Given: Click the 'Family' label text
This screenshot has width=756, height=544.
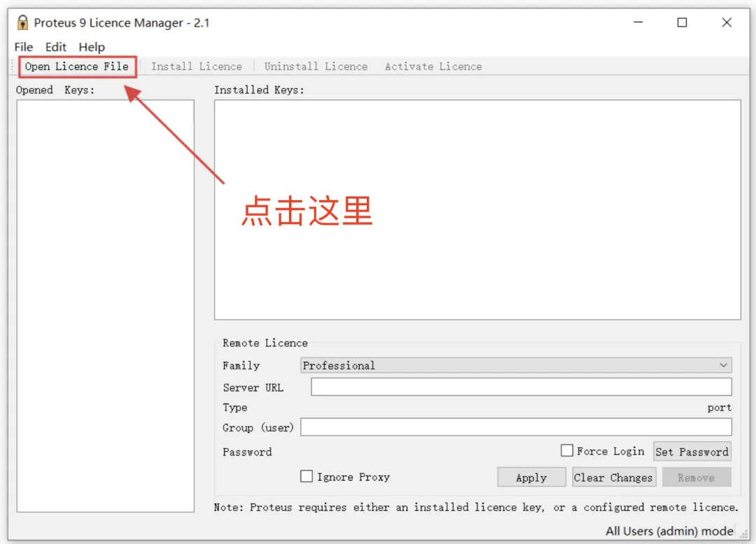Looking at the screenshot, I should coord(241,365).
